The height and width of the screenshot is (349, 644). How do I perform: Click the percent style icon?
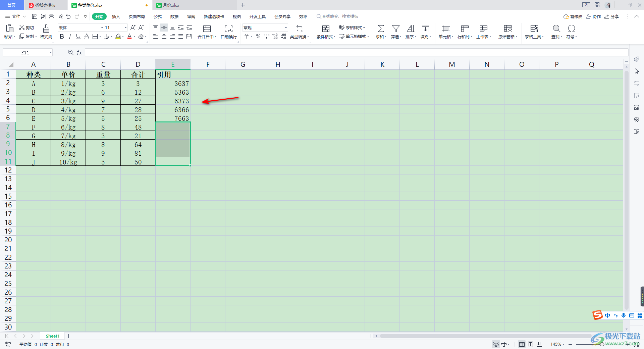pyautogui.click(x=258, y=36)
